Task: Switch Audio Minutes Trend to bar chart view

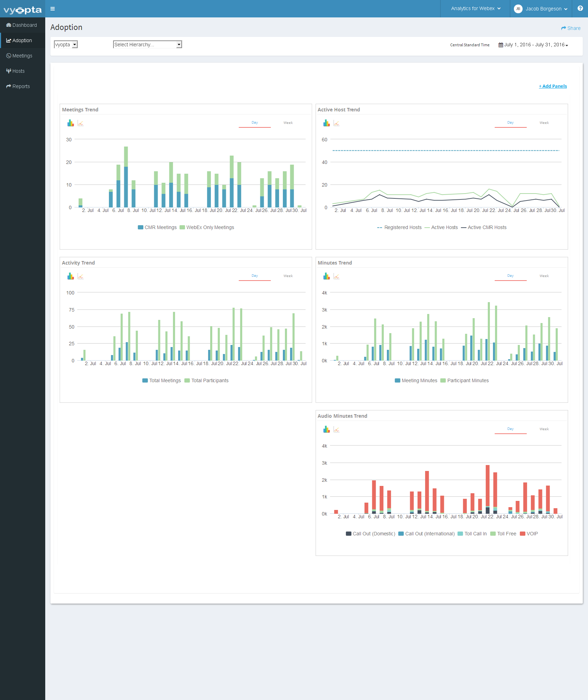Action: (x=326, y=429)
